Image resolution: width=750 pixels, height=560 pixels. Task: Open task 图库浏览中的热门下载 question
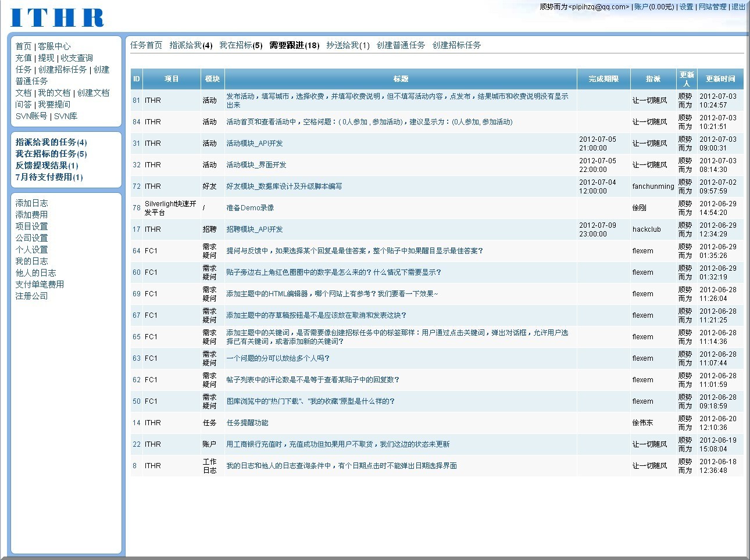(x=310, y=401)
